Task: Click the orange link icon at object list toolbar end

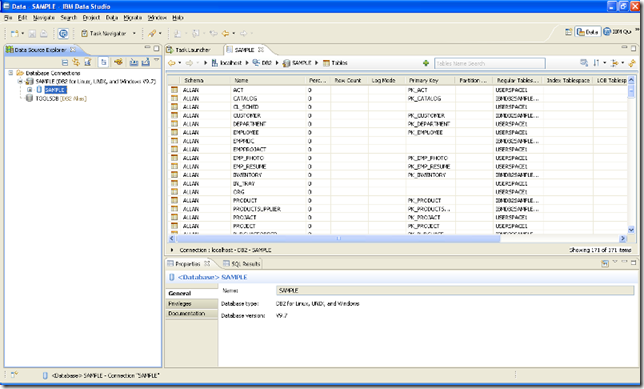Action: (x=632, y=63)
